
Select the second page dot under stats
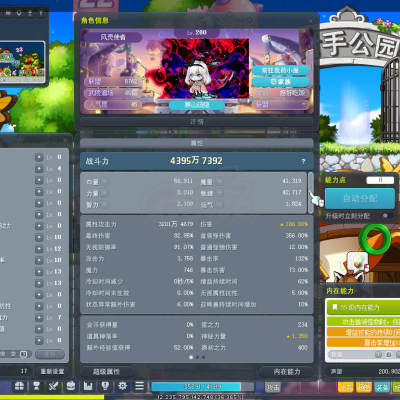click(197, 357)
